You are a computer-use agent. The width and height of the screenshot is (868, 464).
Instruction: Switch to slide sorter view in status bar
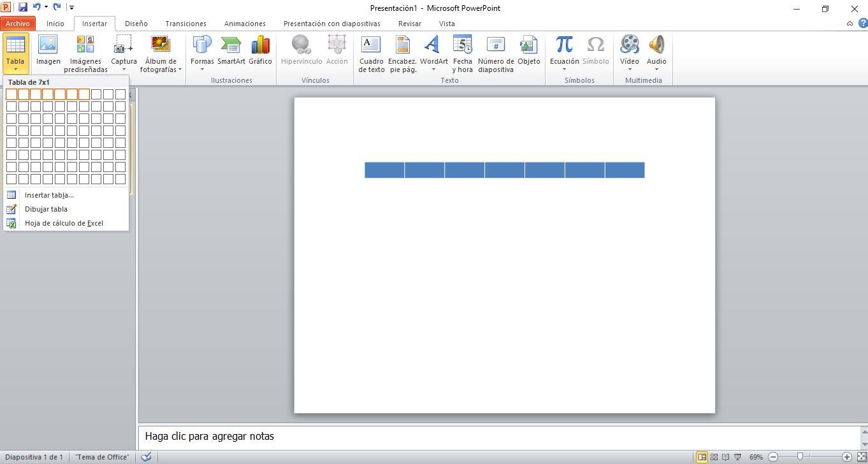click(x=714, y=457)
